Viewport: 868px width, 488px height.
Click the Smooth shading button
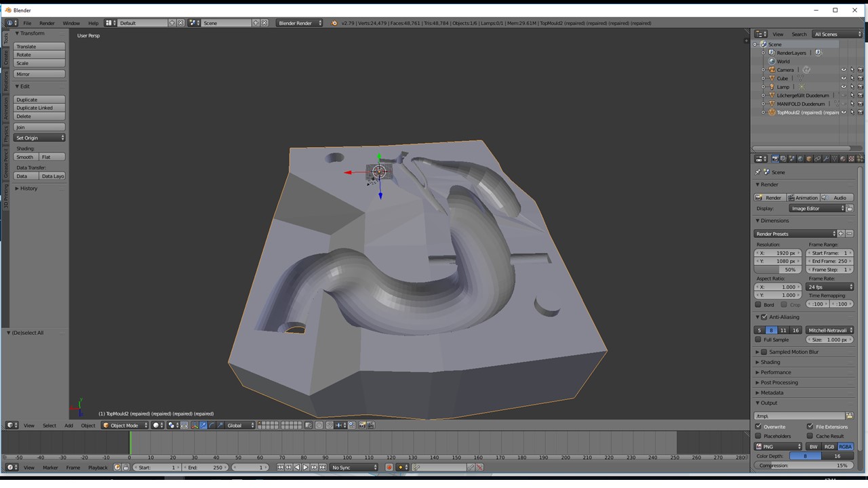click(x=26, y=157)
